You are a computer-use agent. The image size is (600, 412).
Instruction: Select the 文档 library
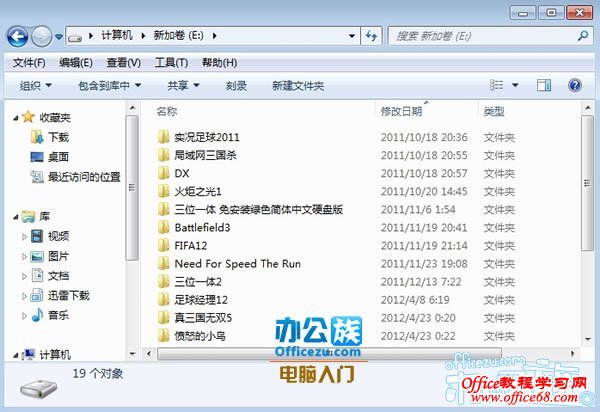50,275
